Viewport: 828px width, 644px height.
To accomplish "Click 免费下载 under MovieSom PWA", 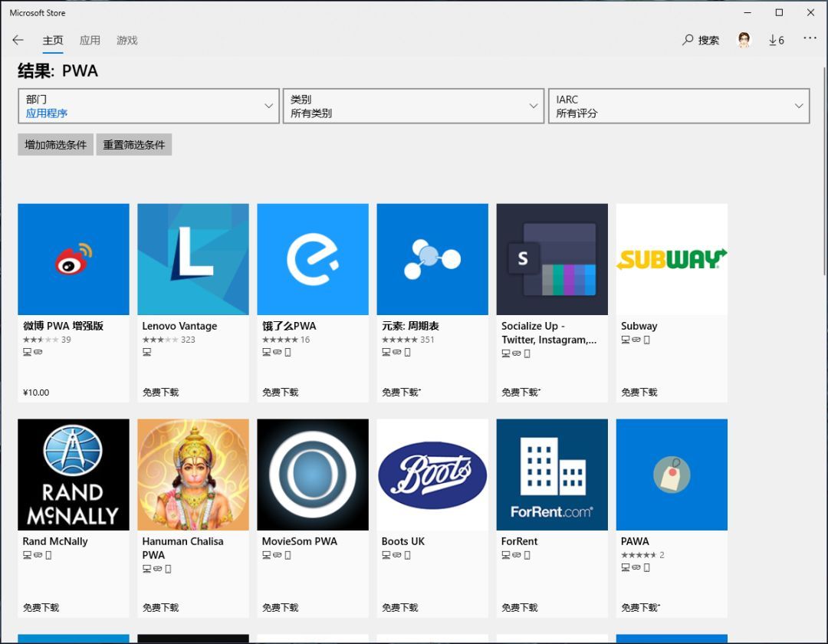I will pyautogui.click(x=281, y=607).
